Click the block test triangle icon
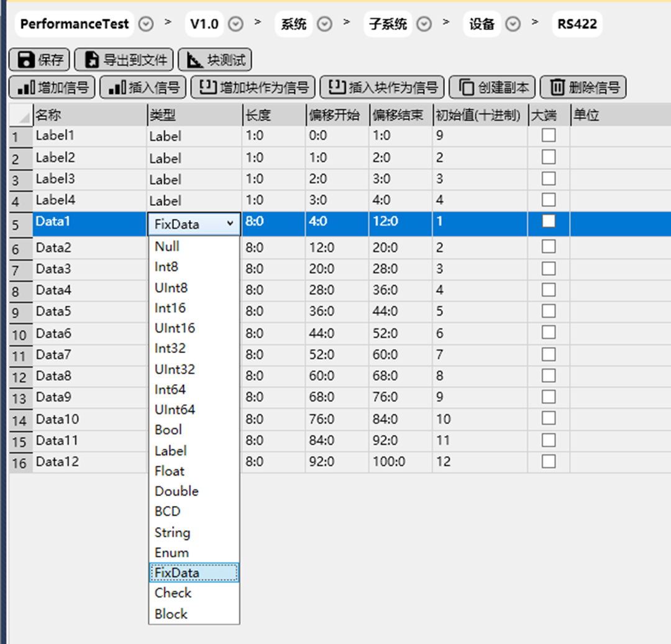The image size is (671, 644). pyautogui.click(x=195, y=60)
